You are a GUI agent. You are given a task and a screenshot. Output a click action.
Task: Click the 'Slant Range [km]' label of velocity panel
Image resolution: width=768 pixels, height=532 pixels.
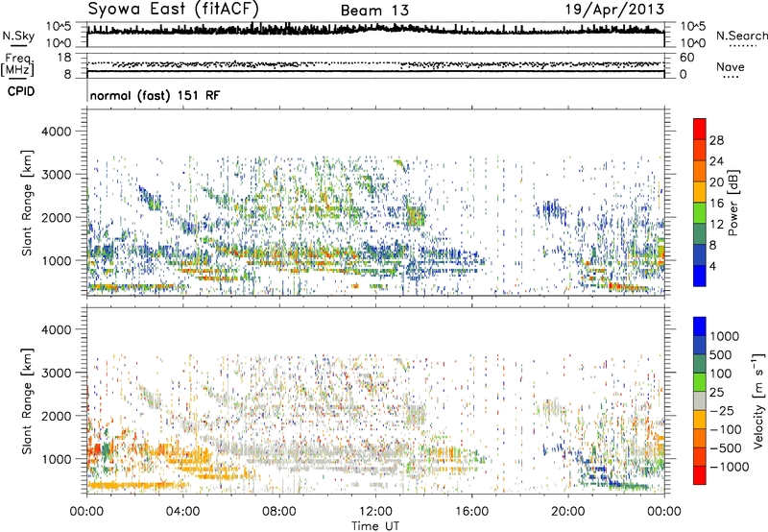pos(27,401)
